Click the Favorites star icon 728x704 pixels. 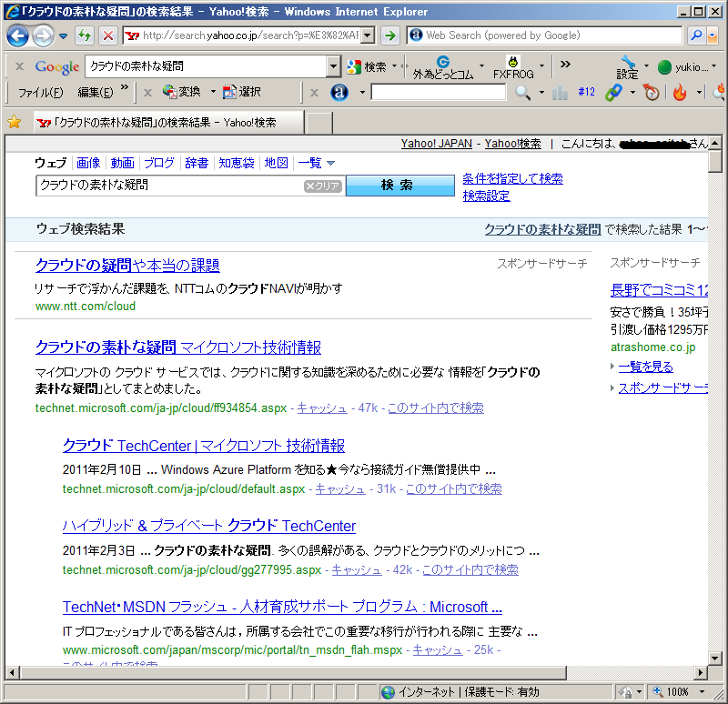click(x=15, y=122)
